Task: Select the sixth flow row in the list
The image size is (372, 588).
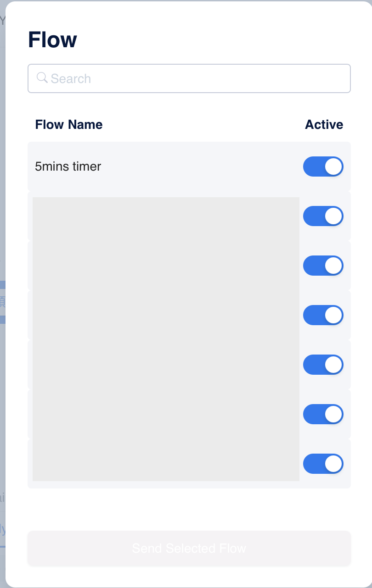Action: [165, 414]
